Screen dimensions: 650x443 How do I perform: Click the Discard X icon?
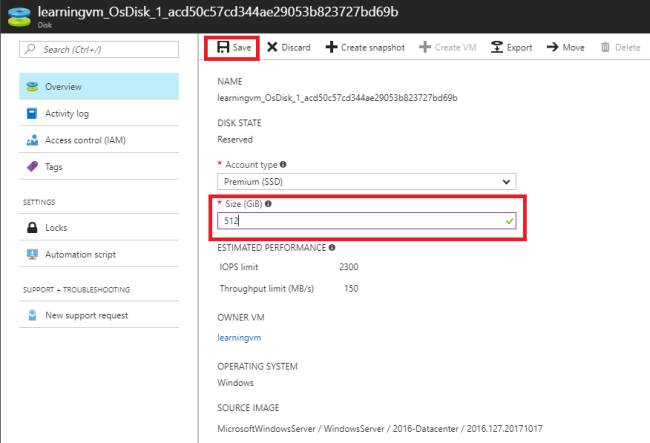[272, 47]
